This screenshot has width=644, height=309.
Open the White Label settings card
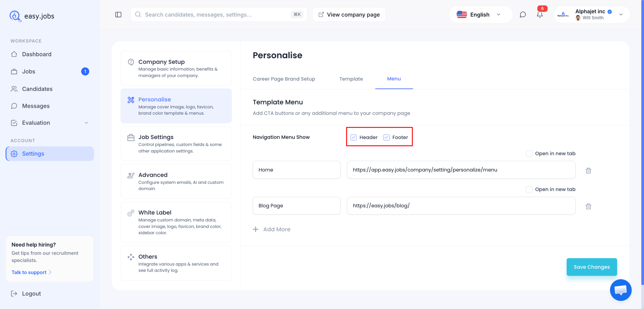[x=176, y=222]
